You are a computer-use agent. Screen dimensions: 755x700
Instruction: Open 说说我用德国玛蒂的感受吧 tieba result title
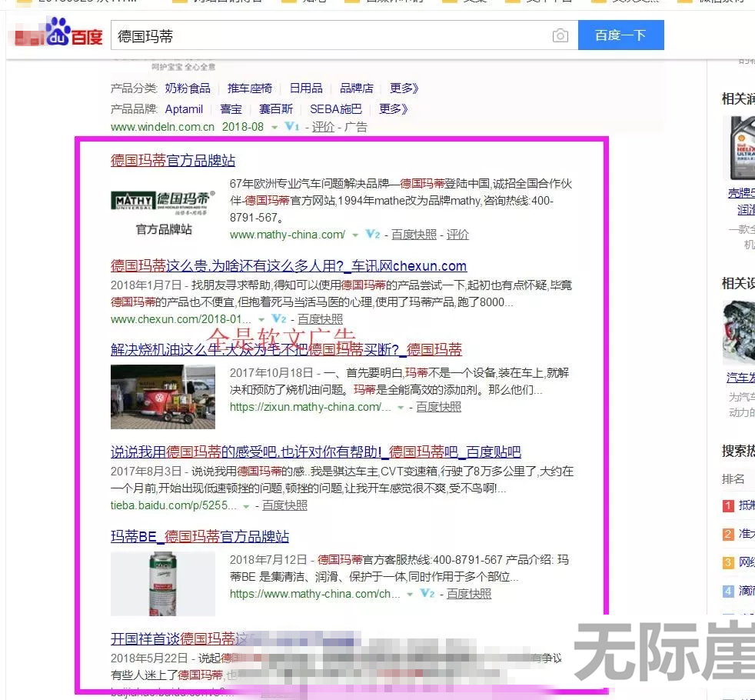click(x=316, y=452)
